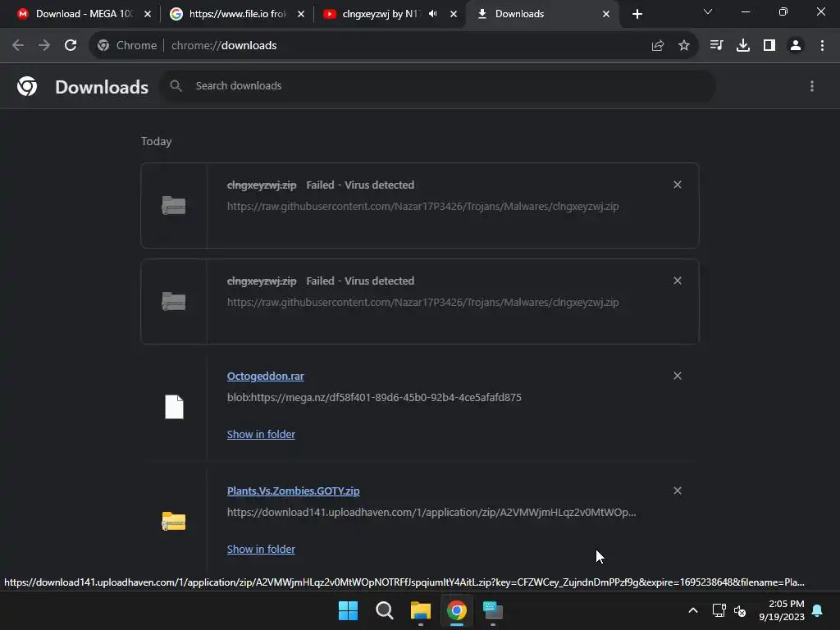Click the first failed download's zip icon

pos(174,205)
